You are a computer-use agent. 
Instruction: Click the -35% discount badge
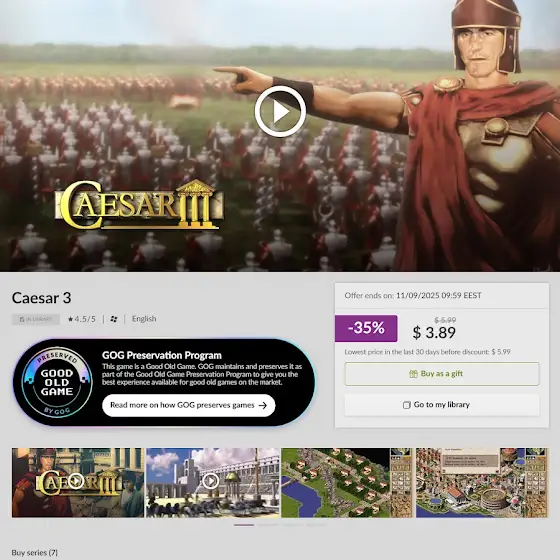point(366,328)
